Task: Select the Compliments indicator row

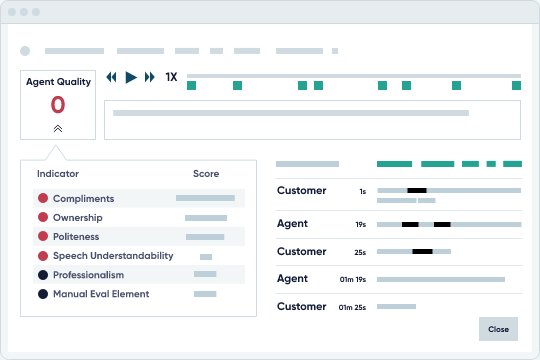Action: [x=139, y=198]
